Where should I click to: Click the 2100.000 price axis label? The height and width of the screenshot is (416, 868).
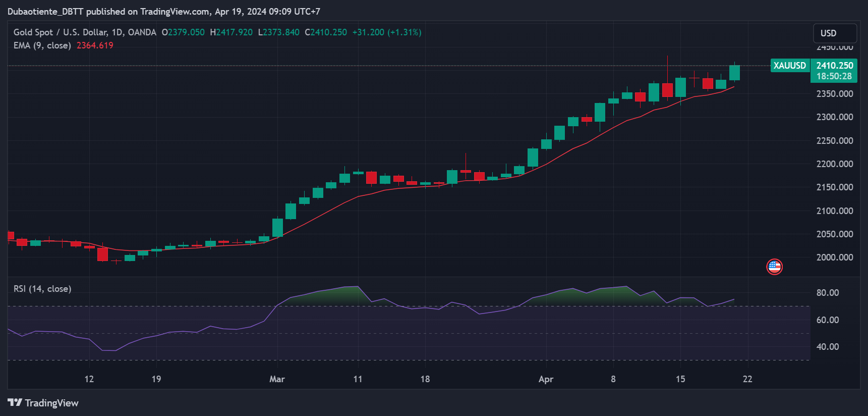[835, 211]
